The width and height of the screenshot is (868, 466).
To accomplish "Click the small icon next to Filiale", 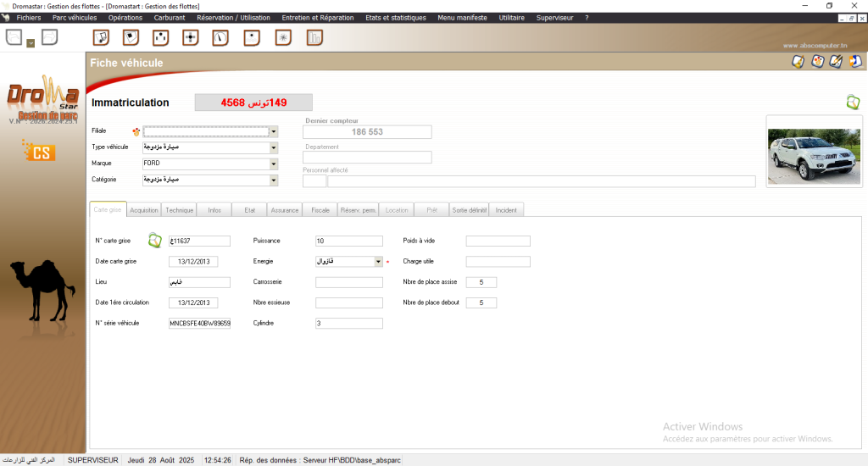I will point(135,131).
